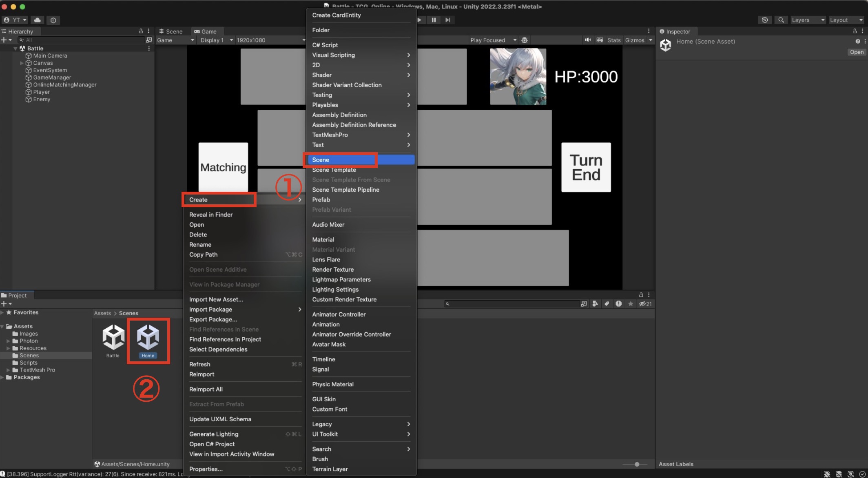Screen dimensions: 868x478
Task: Click the global search magnifier icon
Action: point(781,20)
